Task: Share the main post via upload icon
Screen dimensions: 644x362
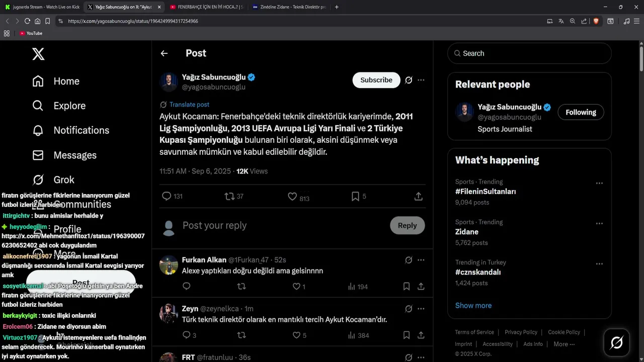Action: pos(418,197)
